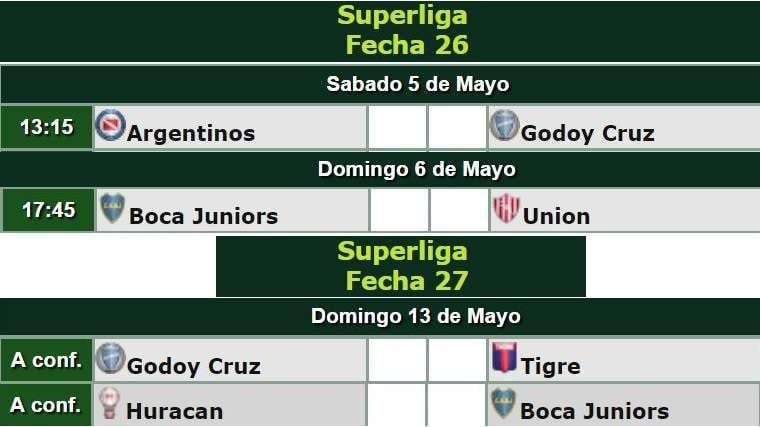Select the 17:45 kickoff time cell
Image resolution: width=760 pixels, height=427 pixels.
(48, 211)
